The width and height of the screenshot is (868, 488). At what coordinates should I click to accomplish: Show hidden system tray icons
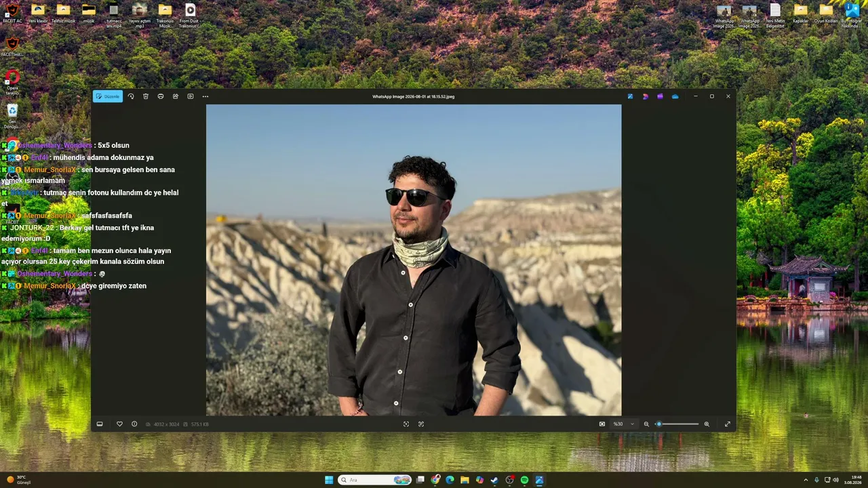[806, 480]
